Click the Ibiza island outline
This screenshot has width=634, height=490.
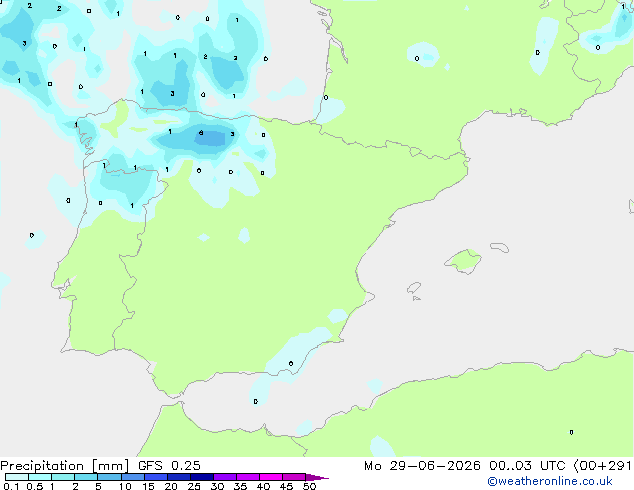coord(414,288)
